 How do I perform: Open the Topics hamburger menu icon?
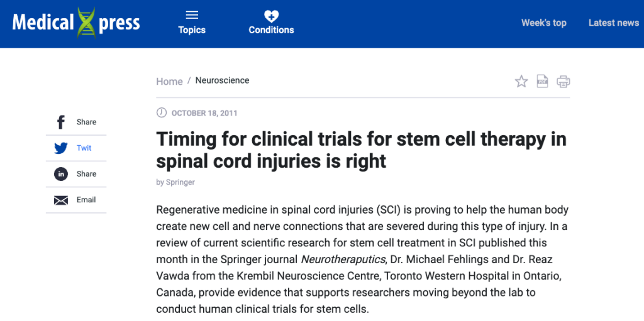(192, 16)
